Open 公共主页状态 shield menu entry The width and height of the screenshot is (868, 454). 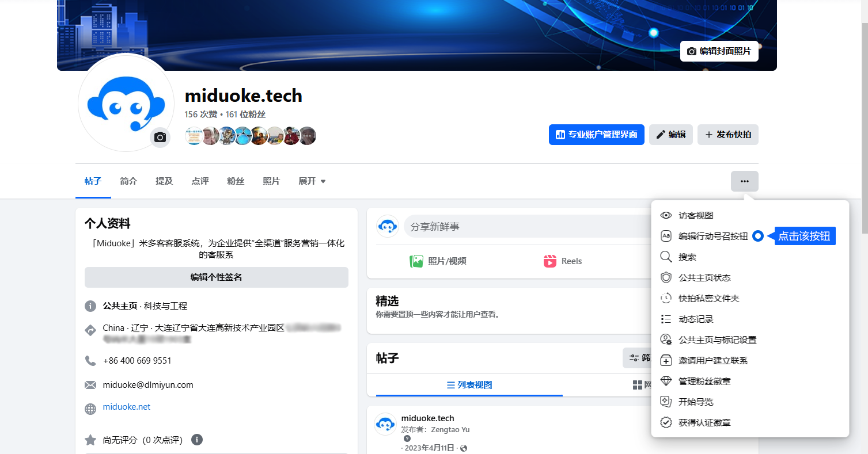pyautogui.click(x=704, y=277)
